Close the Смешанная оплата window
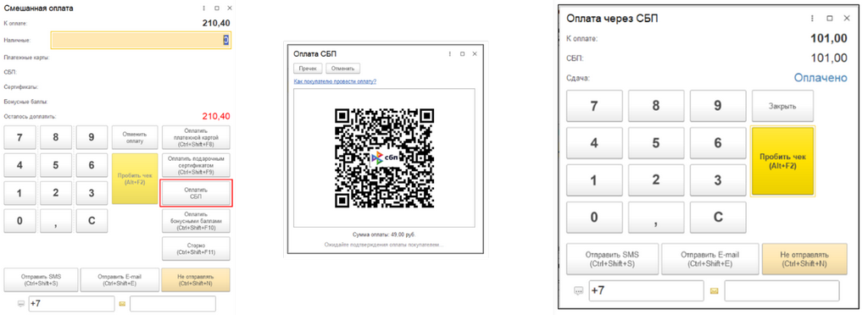Image resolution: width=868 pixels, height=315 pixels. 230,8
